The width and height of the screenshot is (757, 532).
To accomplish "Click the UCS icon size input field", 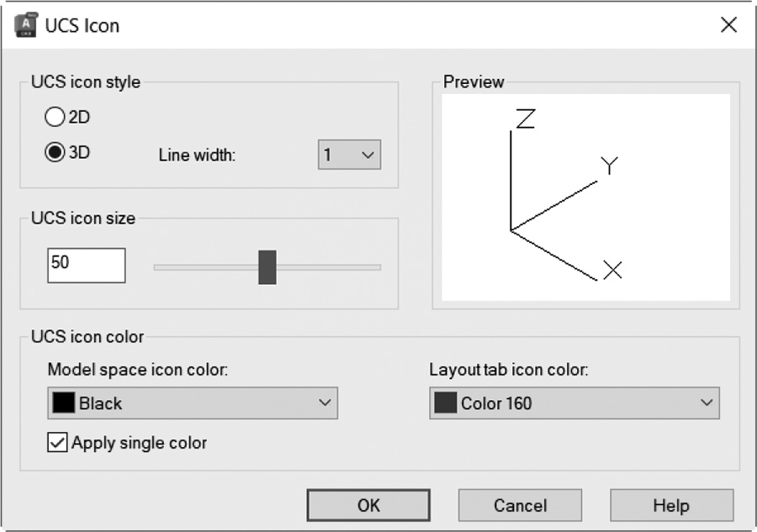I will click(x=87, y=266).
